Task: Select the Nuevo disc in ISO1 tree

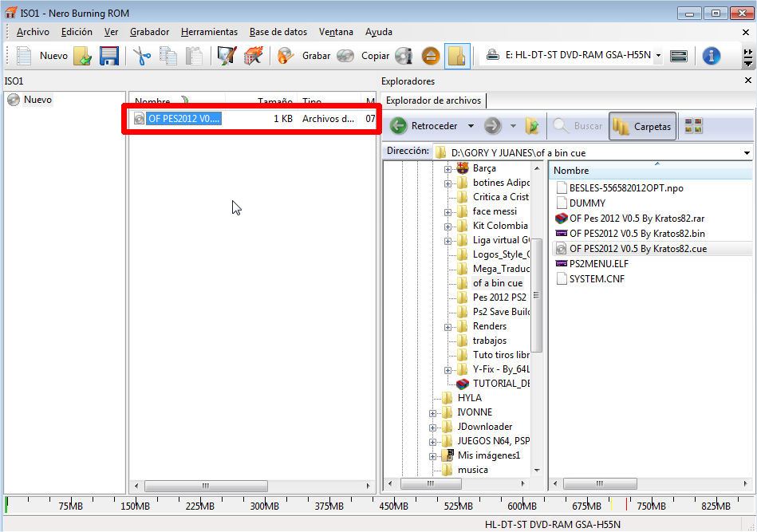Action: tap(30, 100)
